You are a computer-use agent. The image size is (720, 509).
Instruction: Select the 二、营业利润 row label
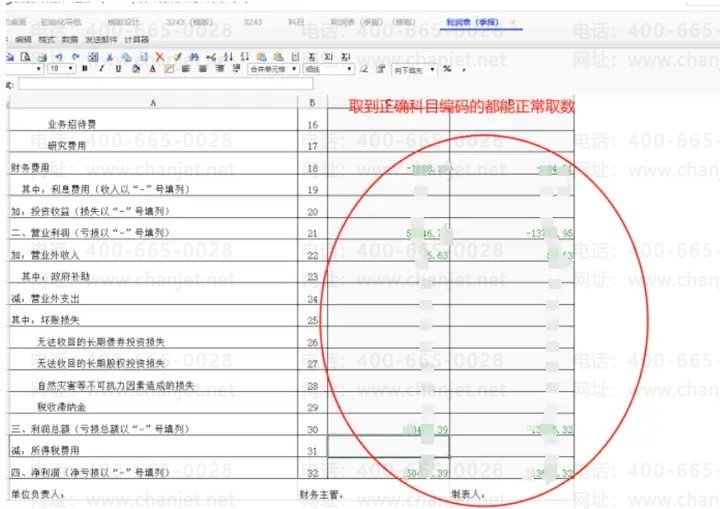90,233
